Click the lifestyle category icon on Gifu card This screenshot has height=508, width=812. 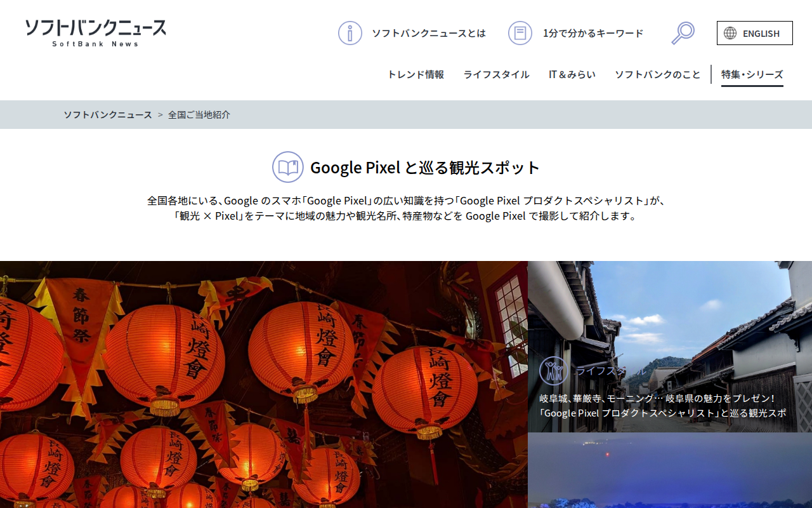554,371
